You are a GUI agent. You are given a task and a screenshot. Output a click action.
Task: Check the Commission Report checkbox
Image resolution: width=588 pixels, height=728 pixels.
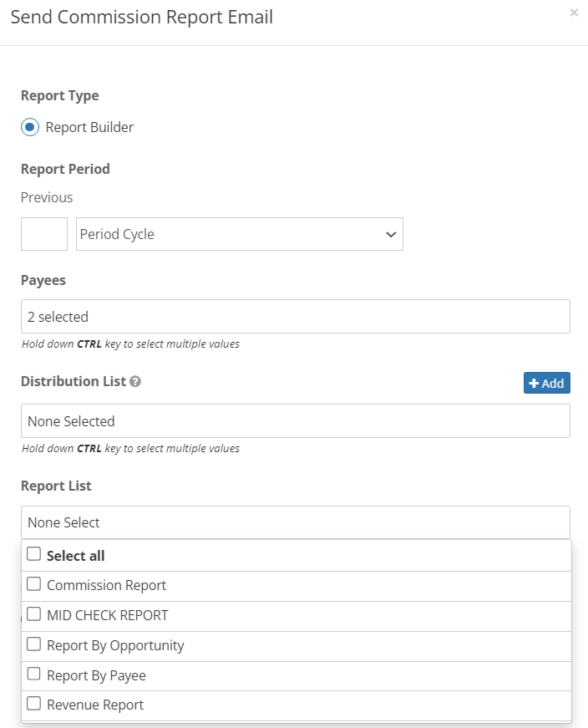33,584
